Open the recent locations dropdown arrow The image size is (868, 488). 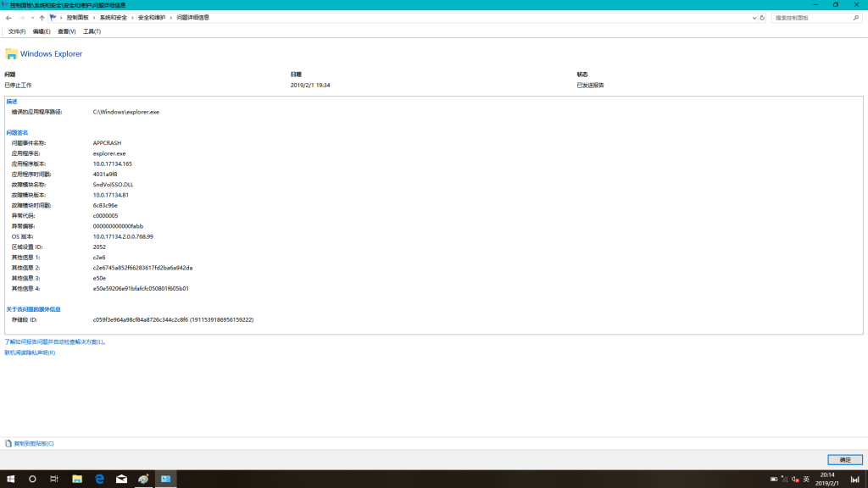tap(32, 18)
